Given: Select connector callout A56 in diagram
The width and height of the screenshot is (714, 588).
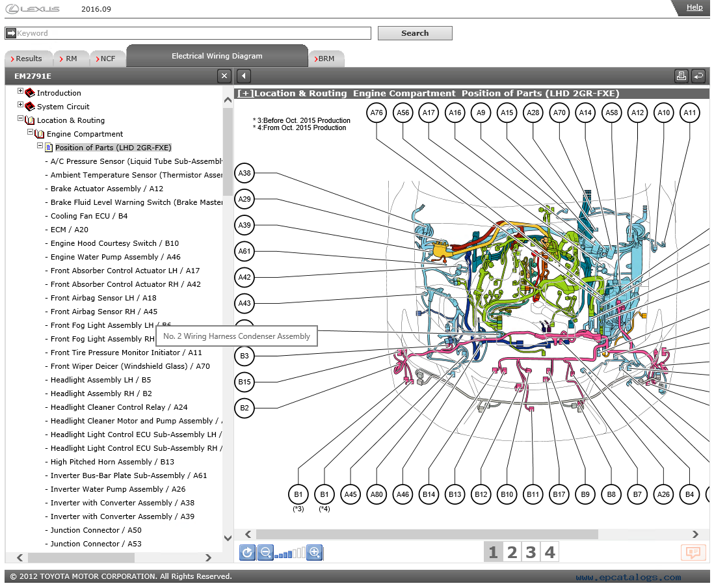Looking at the screenshot, I should [x=403, y=113].
